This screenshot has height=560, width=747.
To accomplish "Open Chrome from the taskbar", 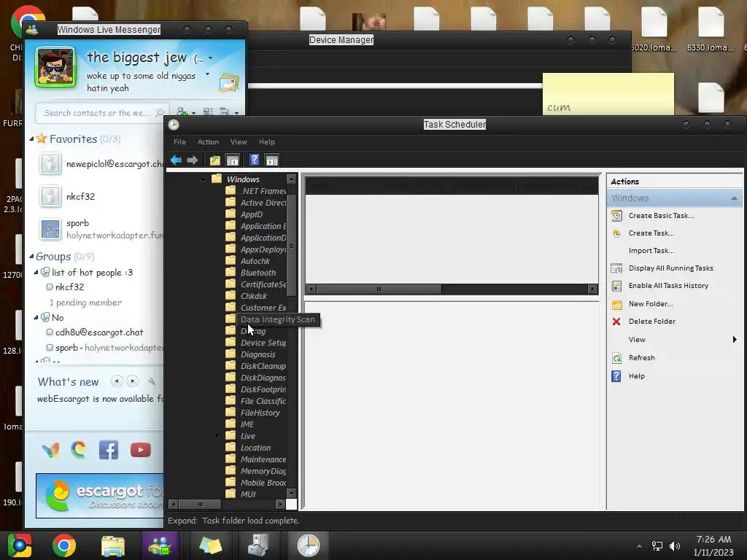I will 64,545.
